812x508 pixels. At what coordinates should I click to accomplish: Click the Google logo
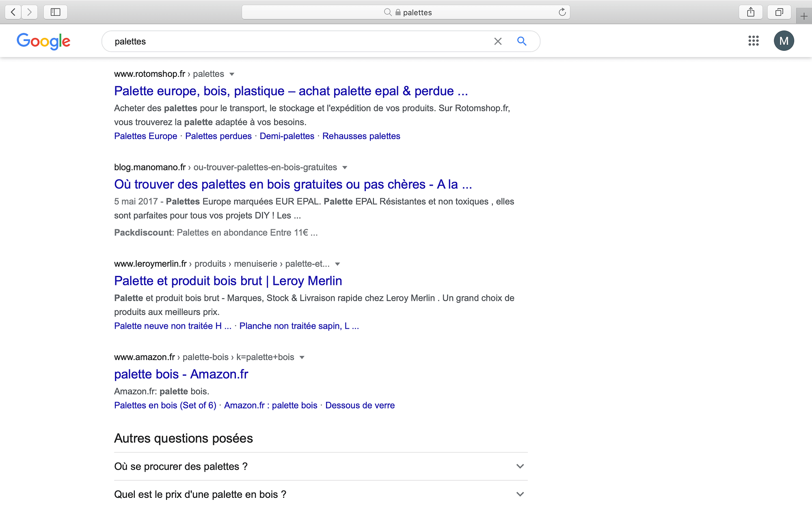point(43,41)
